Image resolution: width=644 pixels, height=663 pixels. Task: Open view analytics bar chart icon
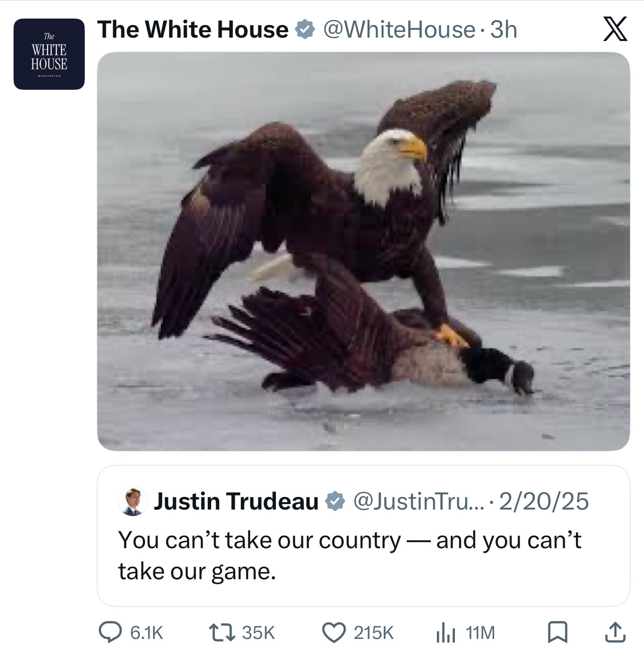[x=445, y=632]
